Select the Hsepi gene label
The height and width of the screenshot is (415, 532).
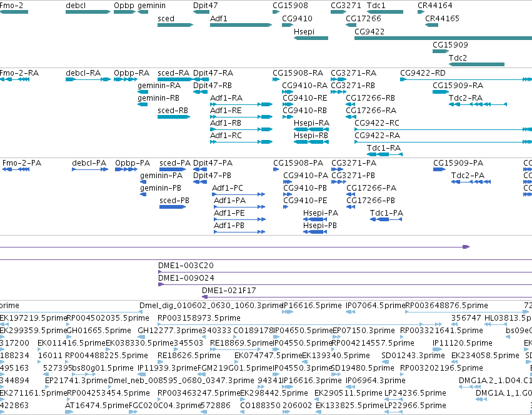pos(304,31)
